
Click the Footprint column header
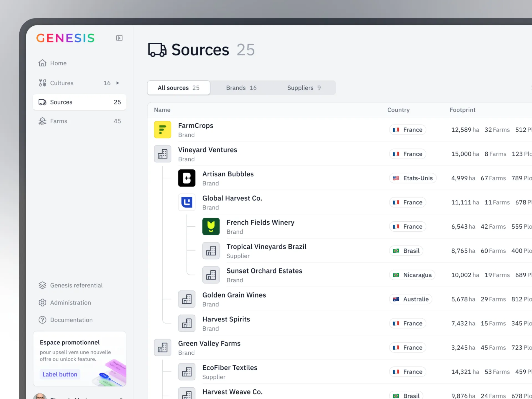coord(462,110)
